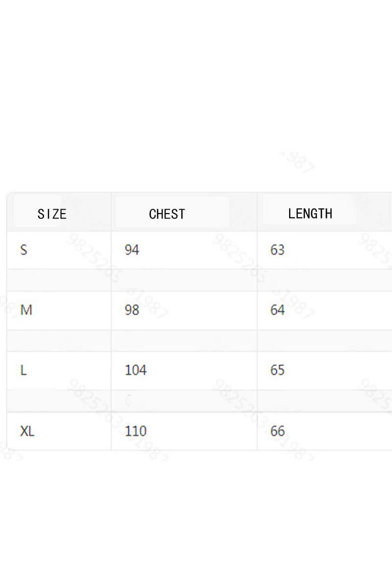The height and width of the screenshot is (588, 392).
Task: Click the blank spacer cell below 64
Action: coord(323,341)
